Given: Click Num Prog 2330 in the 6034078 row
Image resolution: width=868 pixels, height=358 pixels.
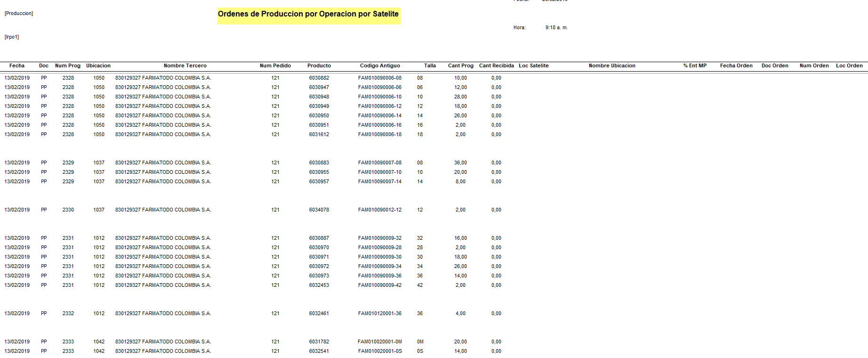Looking at the screenshot, I should click(x=68, y=210).
